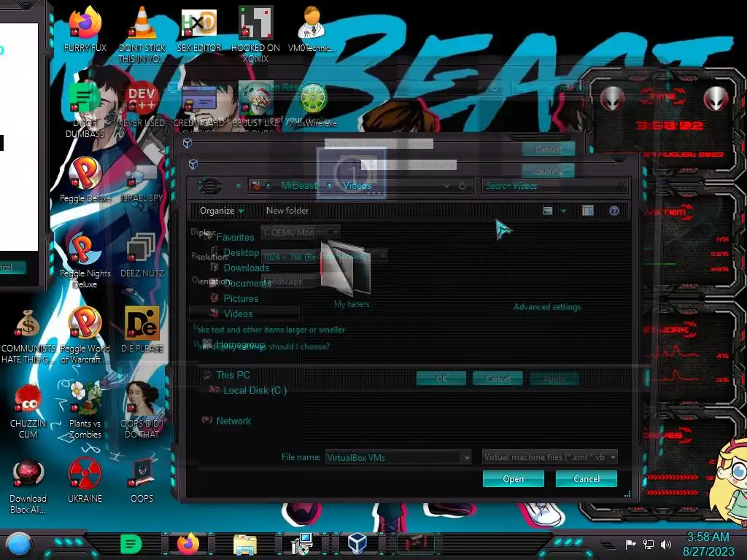Click New folder in the dialog toolbar
747x560 pixels.
click(x=287, y=211)
